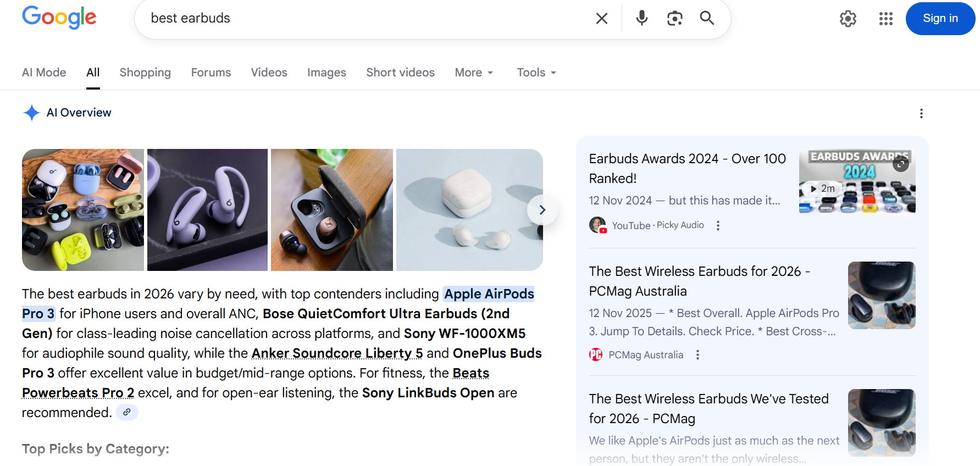Open Earbuds Awards 2024 video result
The width and height of the screenshot is (980, 466).
687,168
